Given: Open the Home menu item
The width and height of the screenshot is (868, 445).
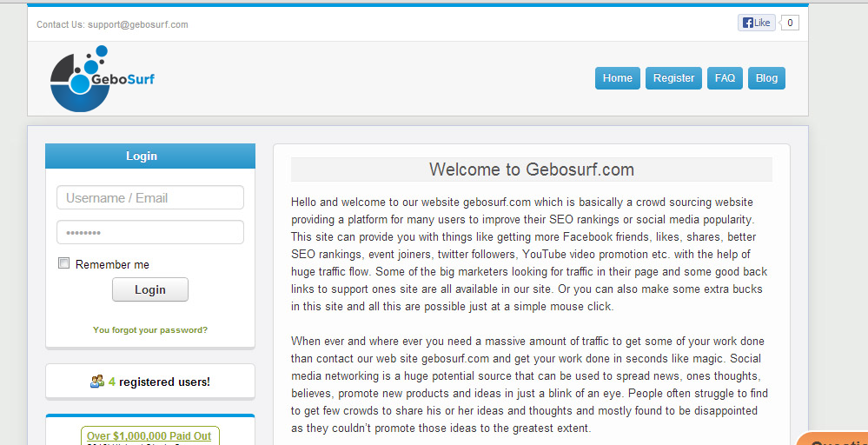Looking at the screenshot, I should pyautogui.click(x=617, y=78).
